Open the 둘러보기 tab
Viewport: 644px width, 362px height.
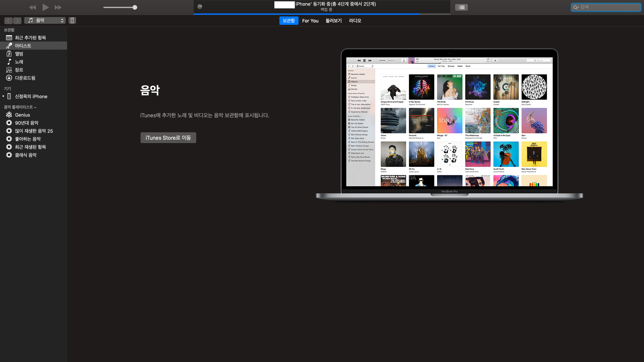pos(333,21)
